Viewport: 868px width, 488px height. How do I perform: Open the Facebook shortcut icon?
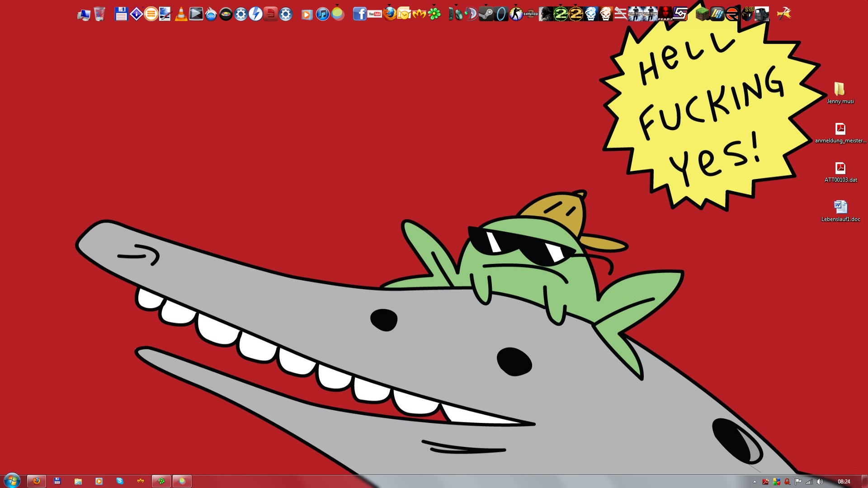pos(359,14)
